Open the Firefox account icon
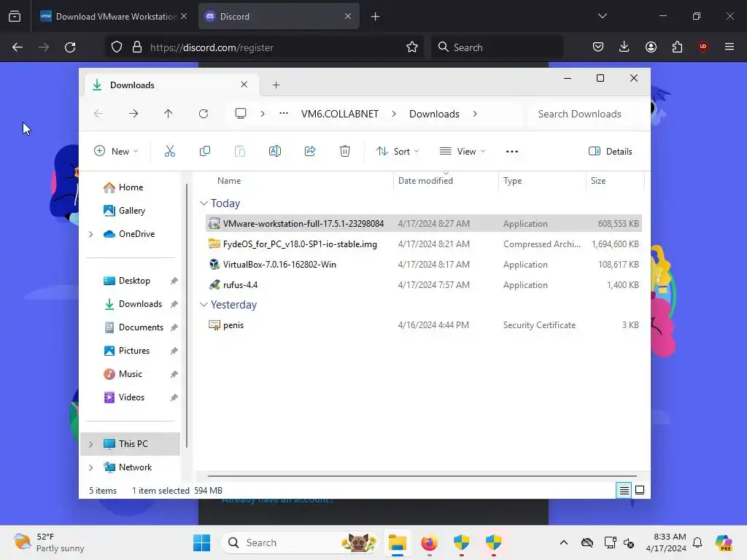The height and width of the screenshot is (560, 747). [651, 47]
